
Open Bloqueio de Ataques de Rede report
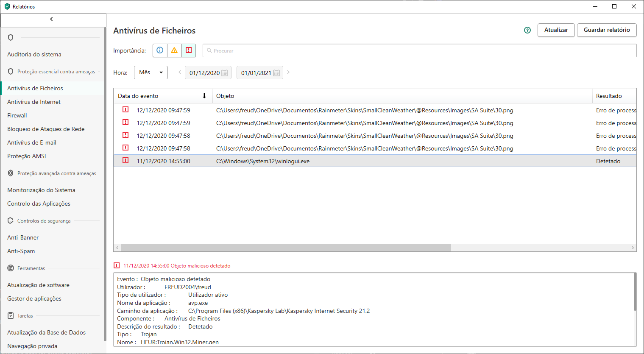(46, 129)
